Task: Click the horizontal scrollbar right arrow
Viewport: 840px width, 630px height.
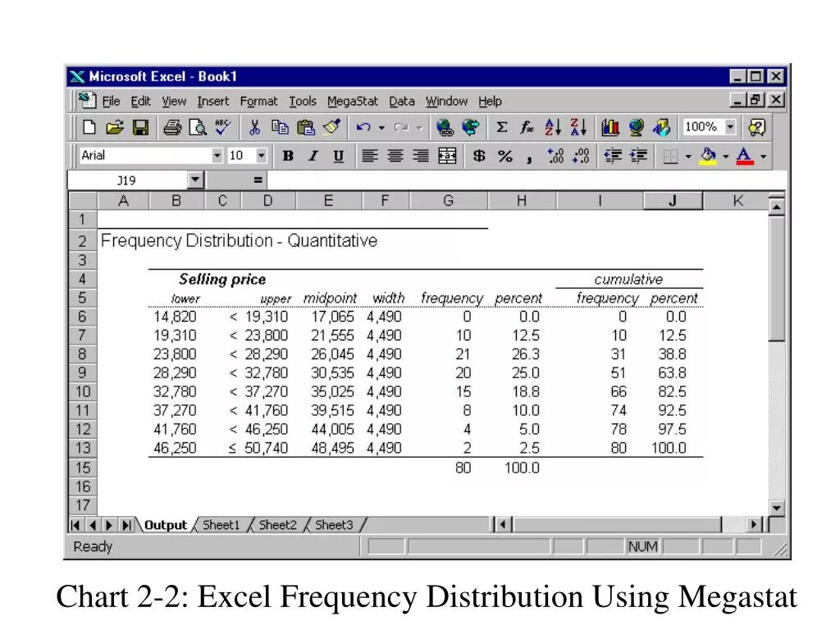Action: pyautogui.click(x=754, y=524)
